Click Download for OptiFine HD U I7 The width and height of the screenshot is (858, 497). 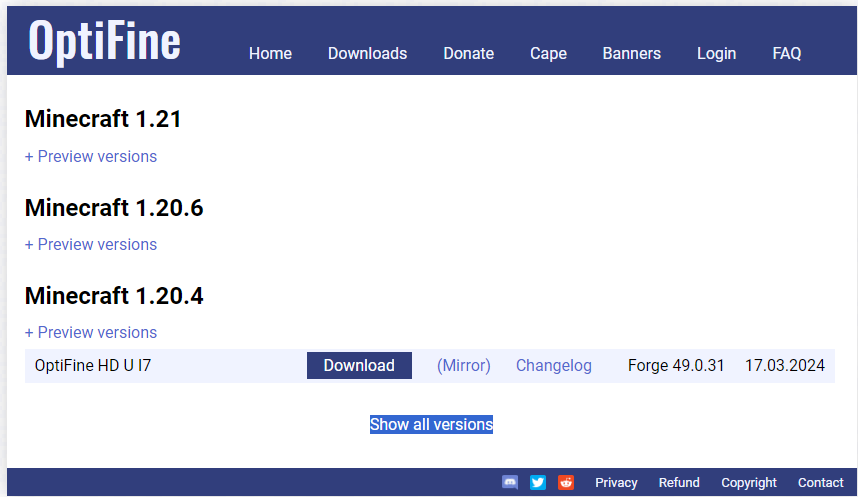[359, 366]
